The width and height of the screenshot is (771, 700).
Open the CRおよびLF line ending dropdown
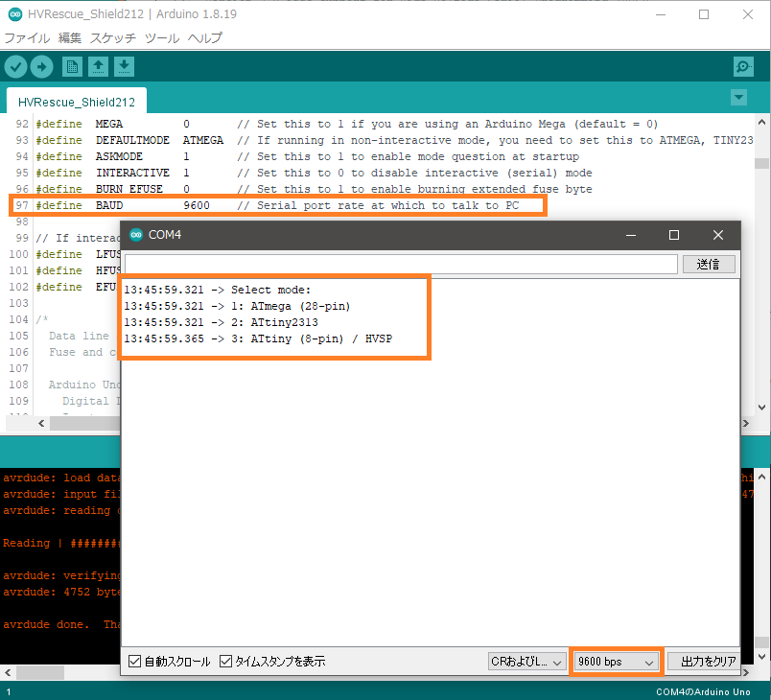[x=526, y=662]
